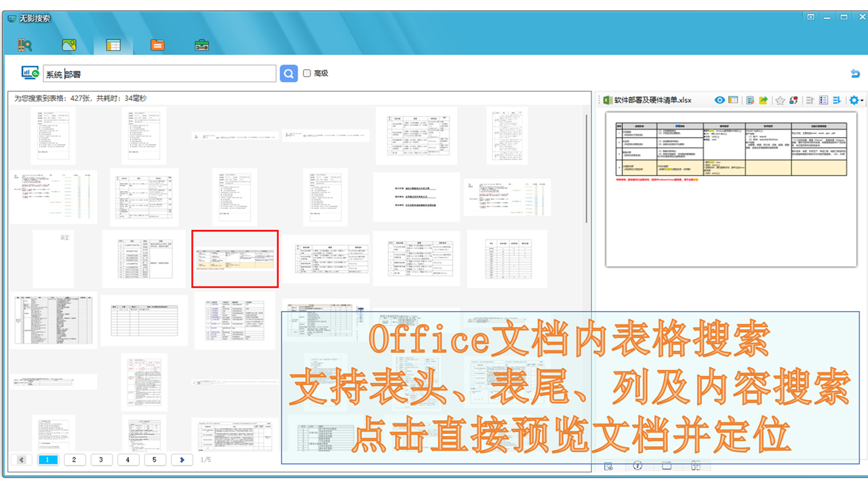This screenshot has height=488, width=868.
Task: Open the orange folder search tab
Action: coord(157,45)
